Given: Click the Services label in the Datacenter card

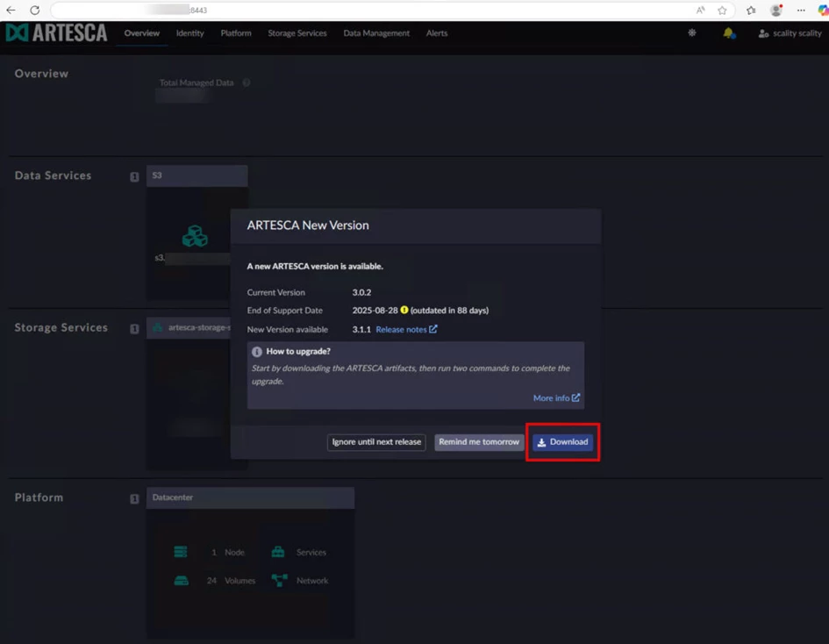Looking at the screenshot, I should point(311,553).
